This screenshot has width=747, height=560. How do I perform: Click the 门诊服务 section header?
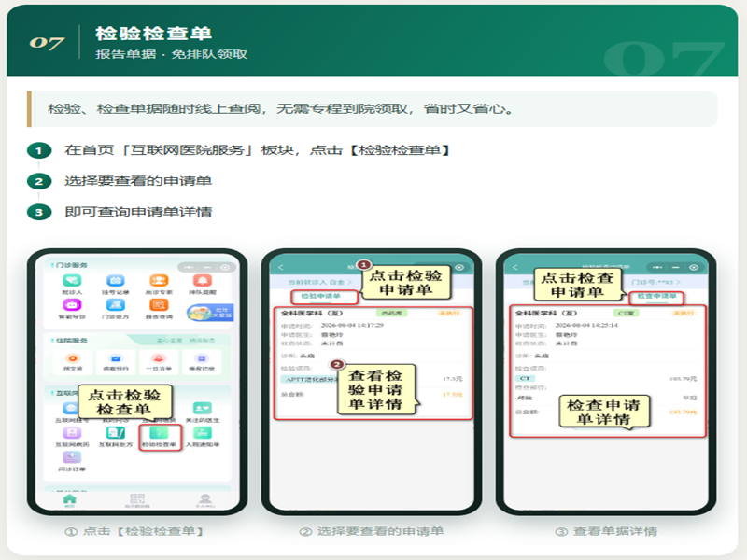coord(72,265)
